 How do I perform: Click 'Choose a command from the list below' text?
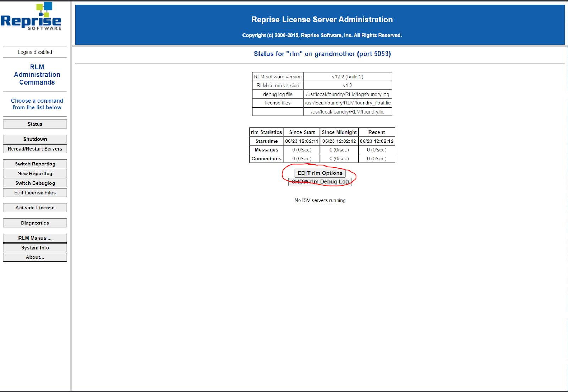(x=37, y=104)
